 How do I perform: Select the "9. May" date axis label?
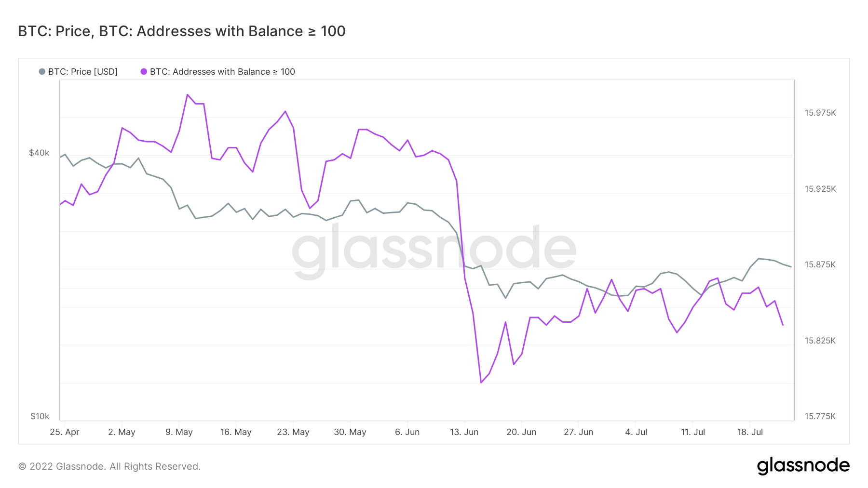[179, 432]
